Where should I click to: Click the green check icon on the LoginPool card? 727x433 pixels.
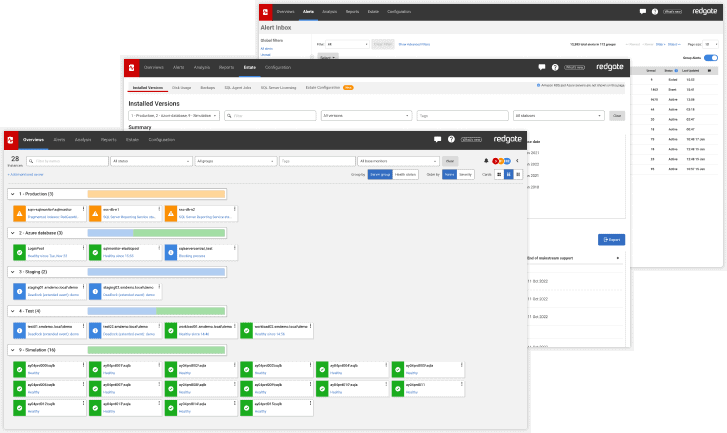pyautogui.click(x=19, y=253)
